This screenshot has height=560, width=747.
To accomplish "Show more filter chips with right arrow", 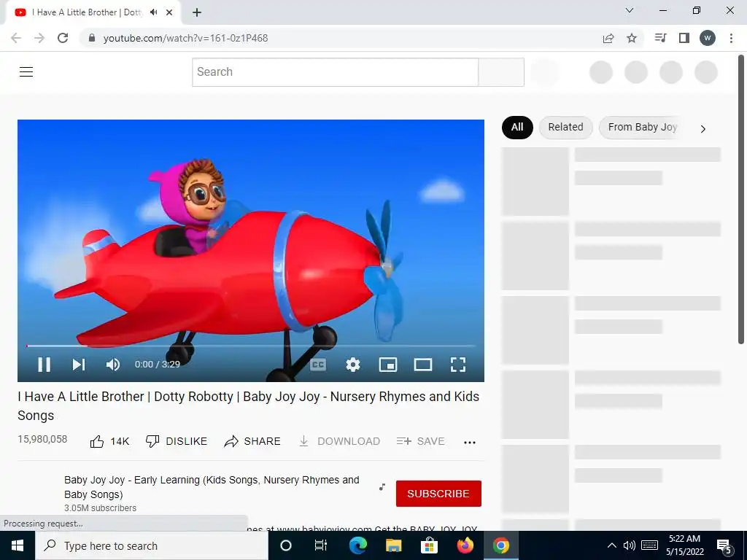I will pos(703,129).
